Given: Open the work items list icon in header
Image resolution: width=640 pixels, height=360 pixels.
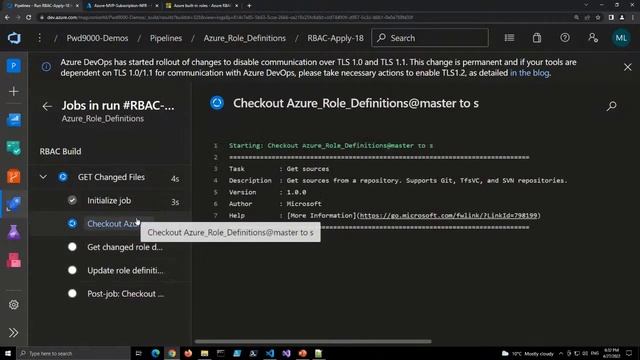Looking at the screenshot, I should click(x=509, y=38).
